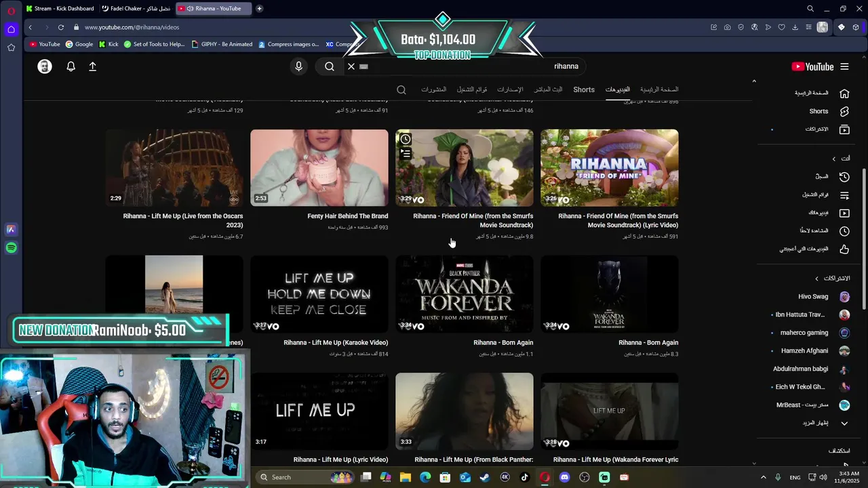The width and height of the screenshot is (868, 488).
Task: Select the Shorts channel tab
Action: (x=584, y=89)
